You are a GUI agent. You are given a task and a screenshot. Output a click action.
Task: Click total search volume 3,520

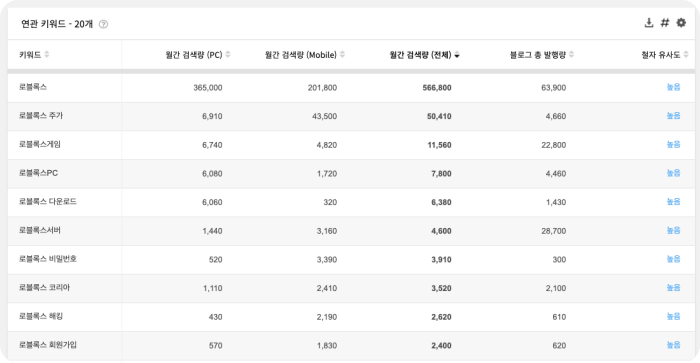coord(442,288)
